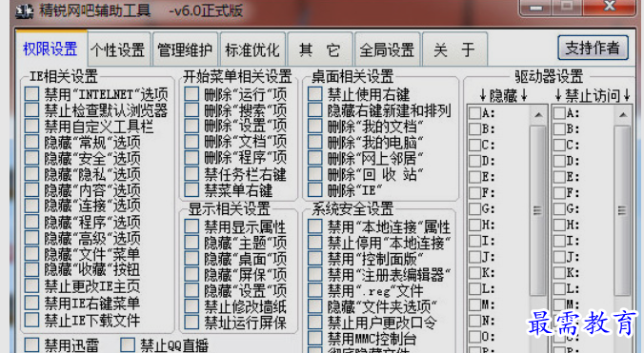This screenshot has width=644, height=353.
Task: Check drive D: in 禁止访问 list
Action: coord(559,161)
